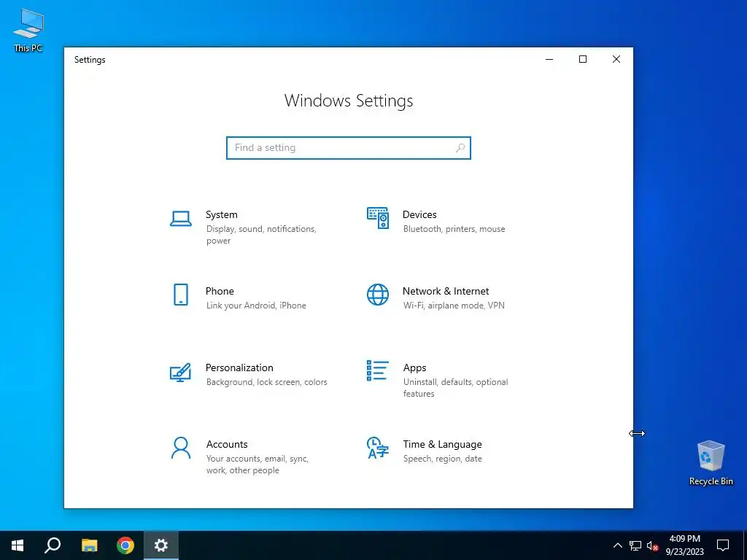The image size is (747, 560).
Task: Open the Action Center notifications icon
Action: point(723,545)
